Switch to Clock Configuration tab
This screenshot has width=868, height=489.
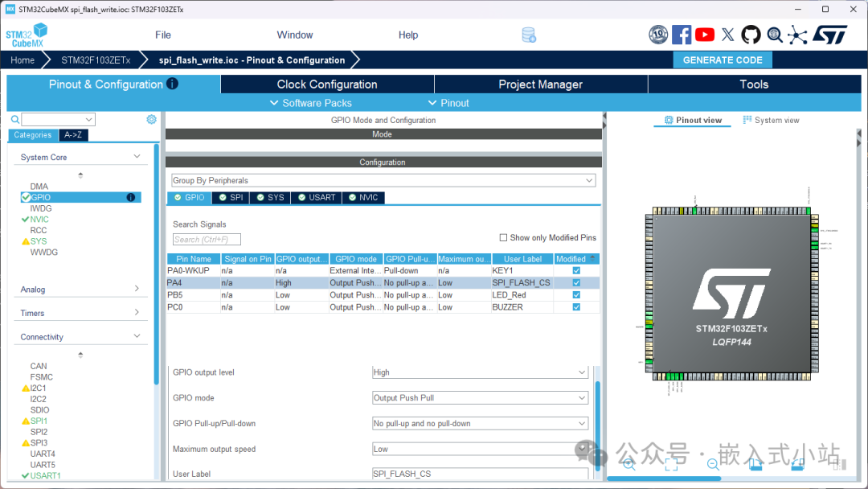[327, 84]
